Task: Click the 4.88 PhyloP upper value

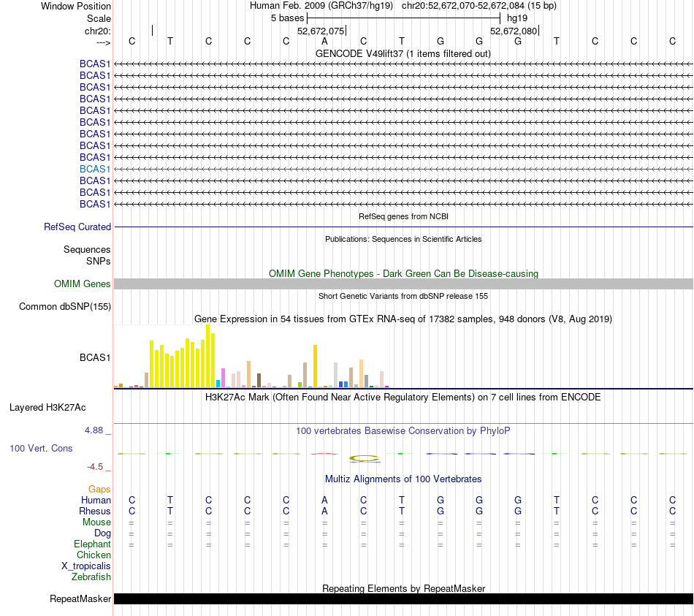Action: tap(94, 430)
